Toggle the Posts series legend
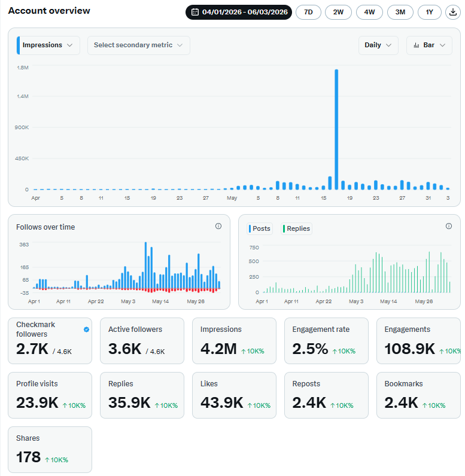 click(x=260, y=228)
